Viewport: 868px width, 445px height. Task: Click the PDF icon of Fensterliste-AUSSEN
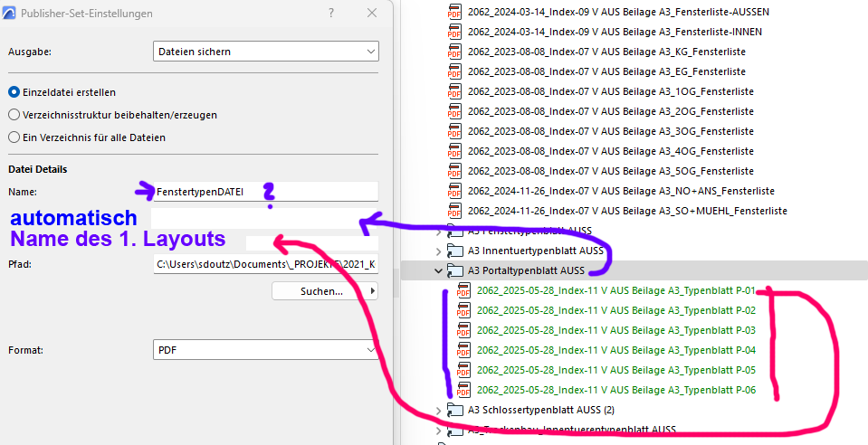pos(454,12)
